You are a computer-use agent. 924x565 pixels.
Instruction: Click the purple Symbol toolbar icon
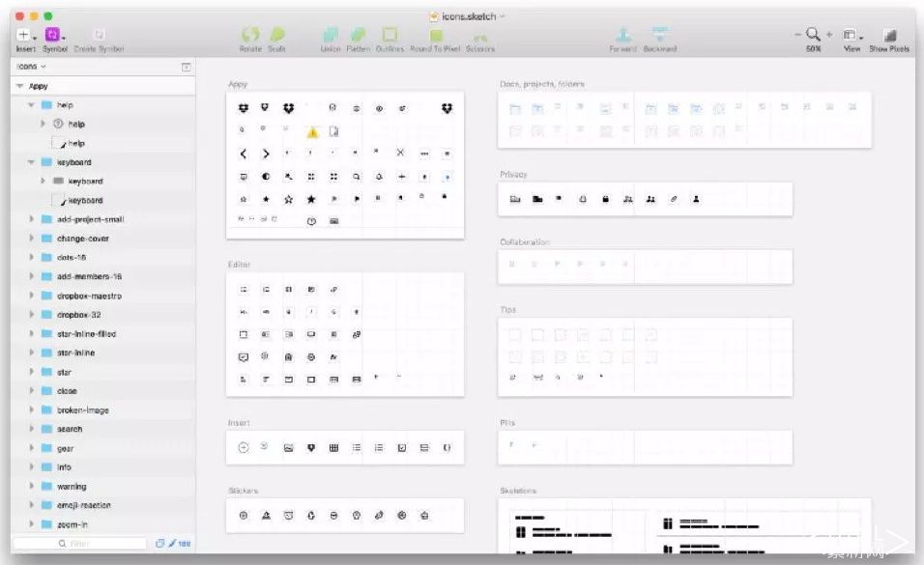click(54, 34)
